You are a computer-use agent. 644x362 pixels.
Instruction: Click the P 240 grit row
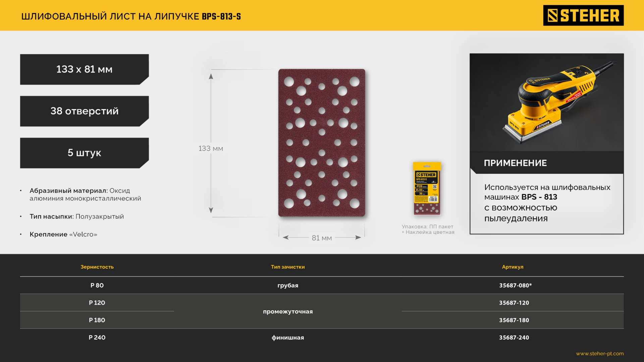pyautogui.click(x=97, y=338)
